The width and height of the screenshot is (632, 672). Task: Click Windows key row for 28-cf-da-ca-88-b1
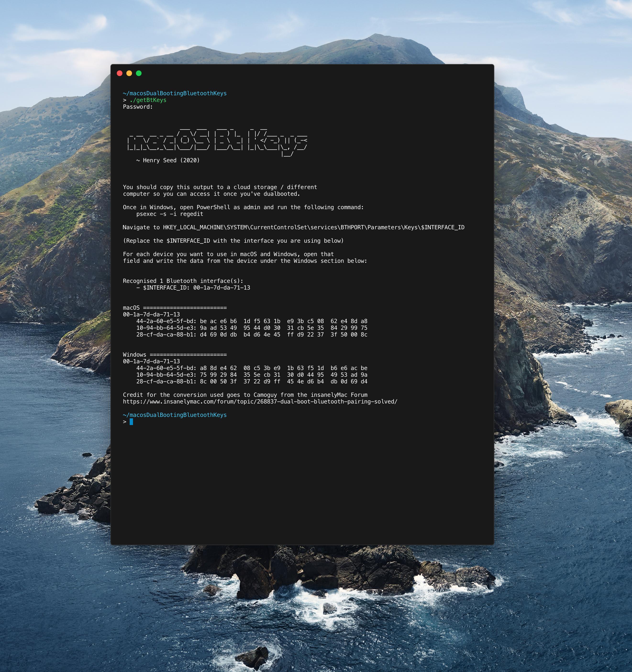(251, 381)
